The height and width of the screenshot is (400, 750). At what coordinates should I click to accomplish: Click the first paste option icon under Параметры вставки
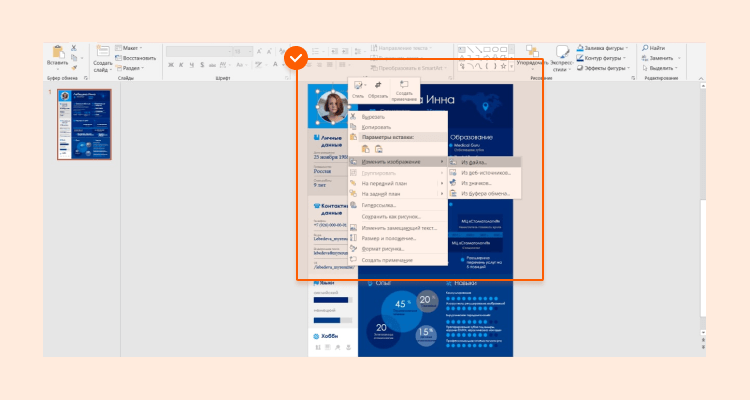pos(365,149)
